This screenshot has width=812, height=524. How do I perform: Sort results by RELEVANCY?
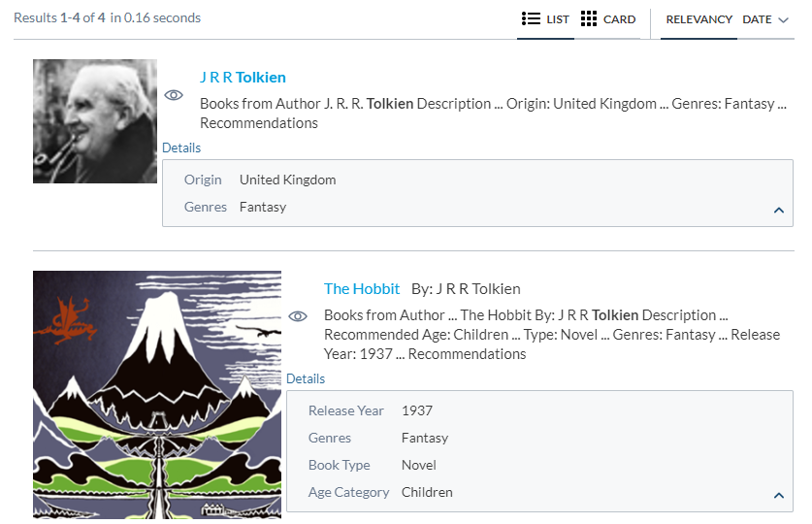click(x=698, y=19)
